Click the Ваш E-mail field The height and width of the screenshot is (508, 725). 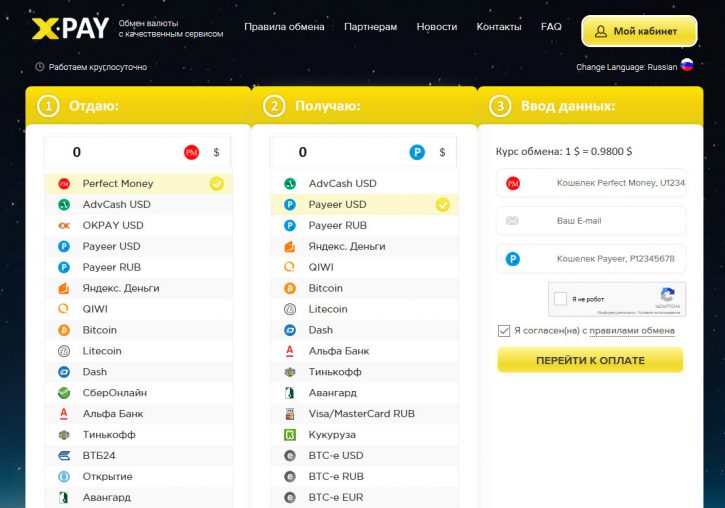591,221
